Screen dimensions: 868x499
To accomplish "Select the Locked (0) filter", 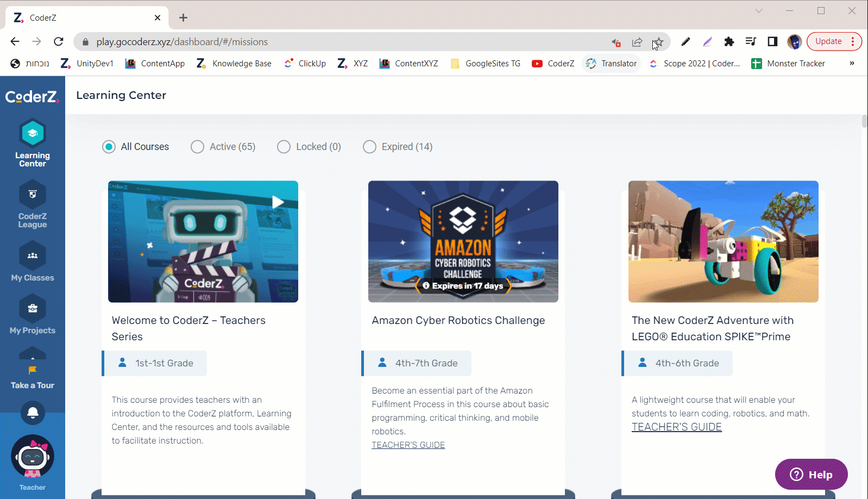I will [x=309, y=147].
